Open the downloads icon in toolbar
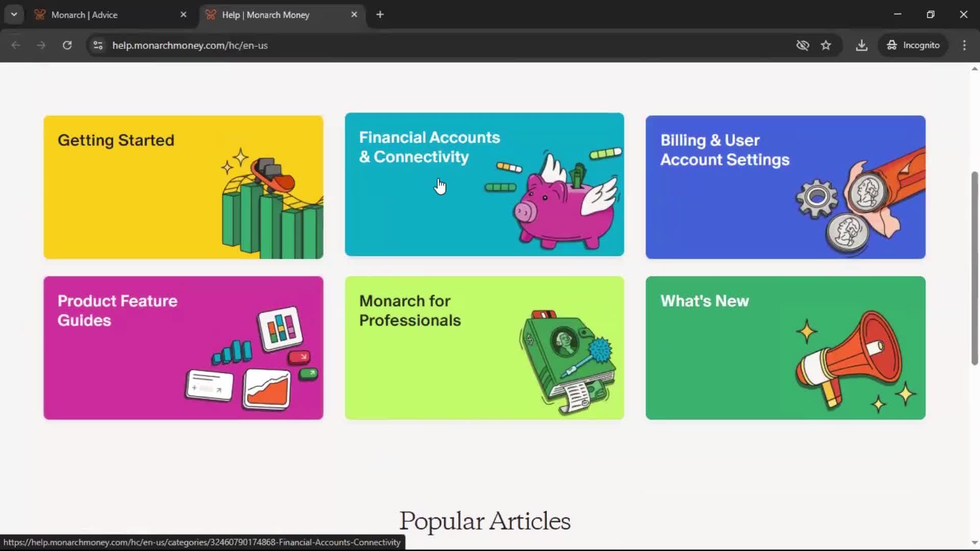Screen dimensions: 980x551 [x=862, y=45]
